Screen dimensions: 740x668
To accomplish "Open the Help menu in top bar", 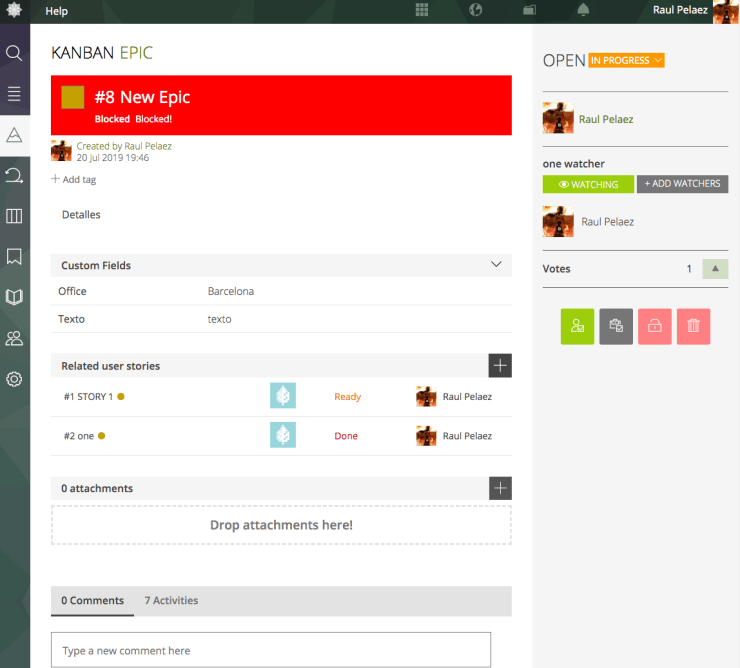I will click(x=57, y=11).
